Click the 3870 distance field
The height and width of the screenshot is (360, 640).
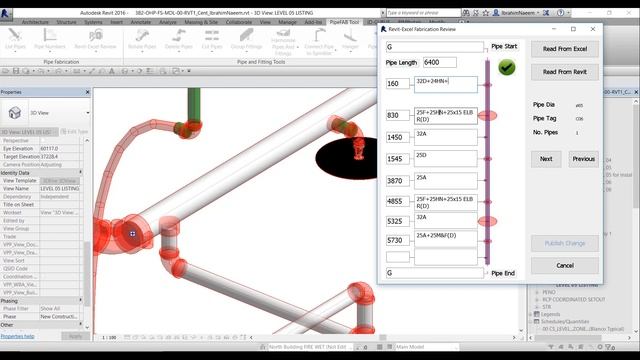[398, 181]
